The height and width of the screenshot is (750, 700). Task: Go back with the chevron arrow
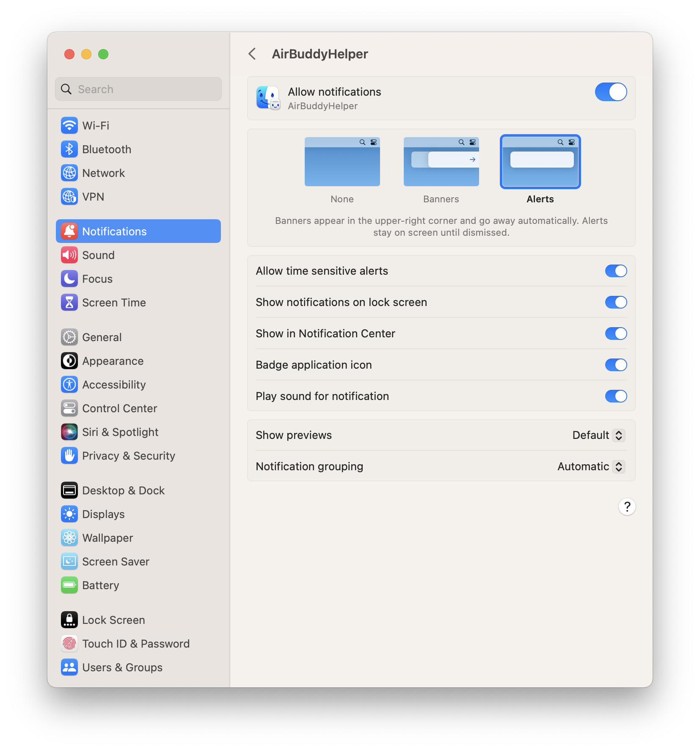[x=252, y=54]
